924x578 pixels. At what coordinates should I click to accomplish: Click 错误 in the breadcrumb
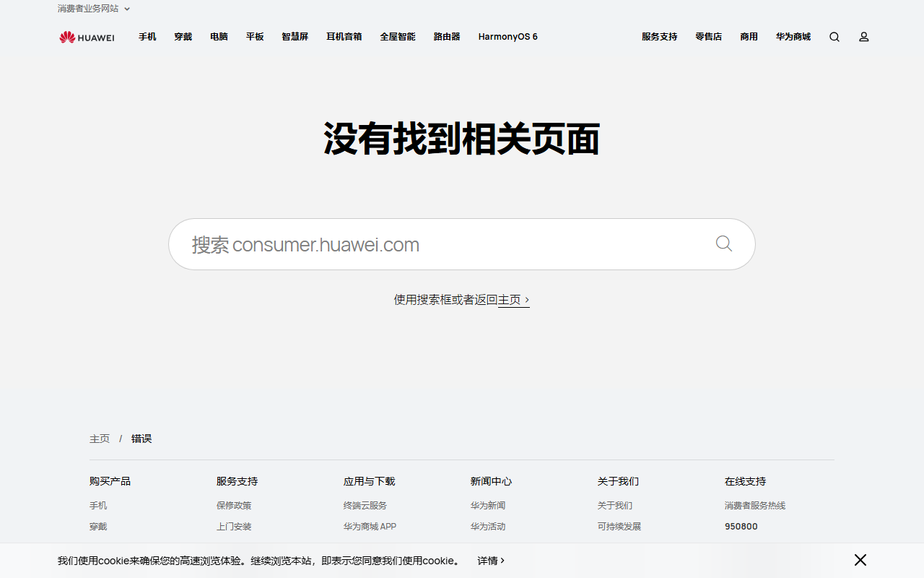(141, 439)
